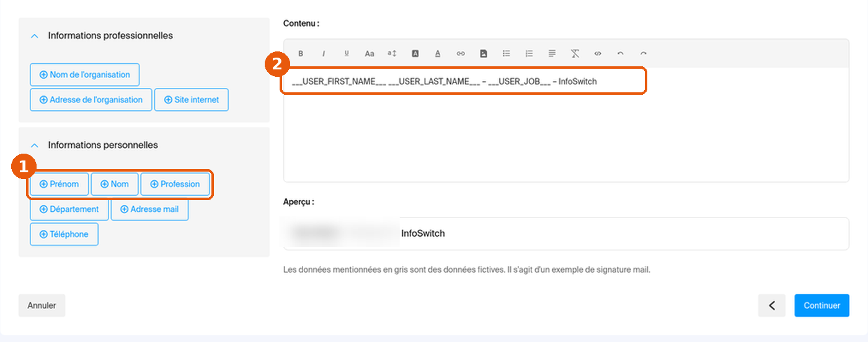Open the text alignment option
Image resolution: width=868 pixels, height=342 pixels.
tap(552, 54)
